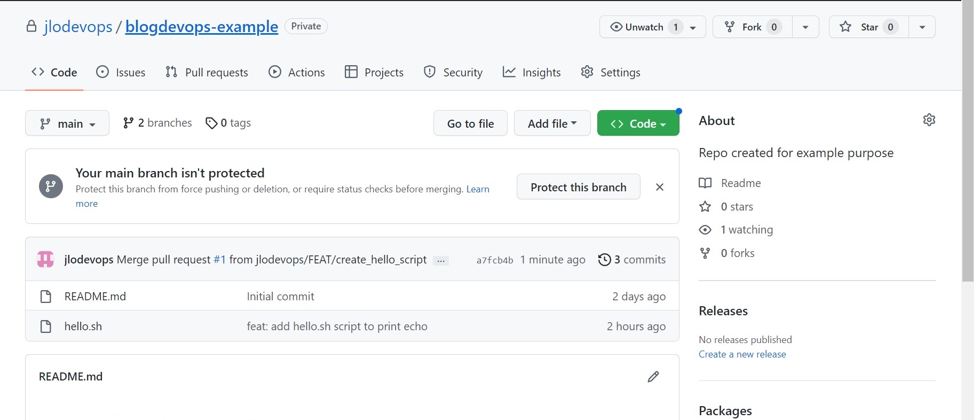Open the 0 tags link
The width and height of the screenshot is (980, 420).
pos(228,123)
